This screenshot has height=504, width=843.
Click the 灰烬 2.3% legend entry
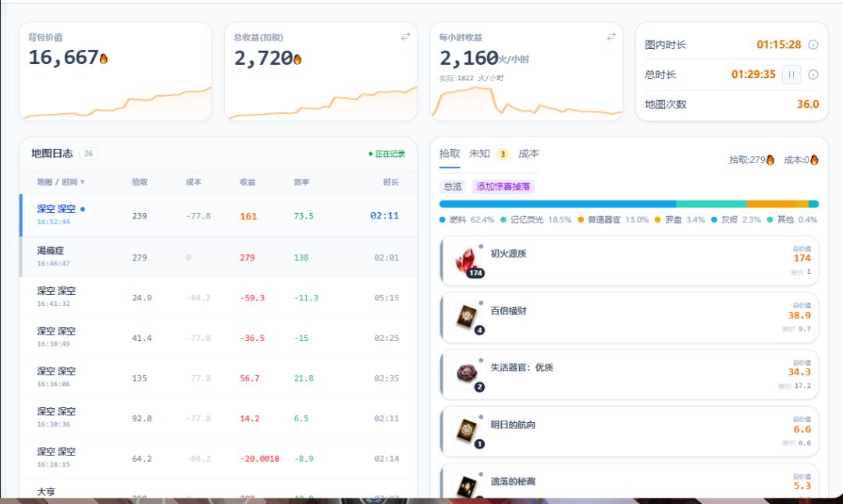736,220
